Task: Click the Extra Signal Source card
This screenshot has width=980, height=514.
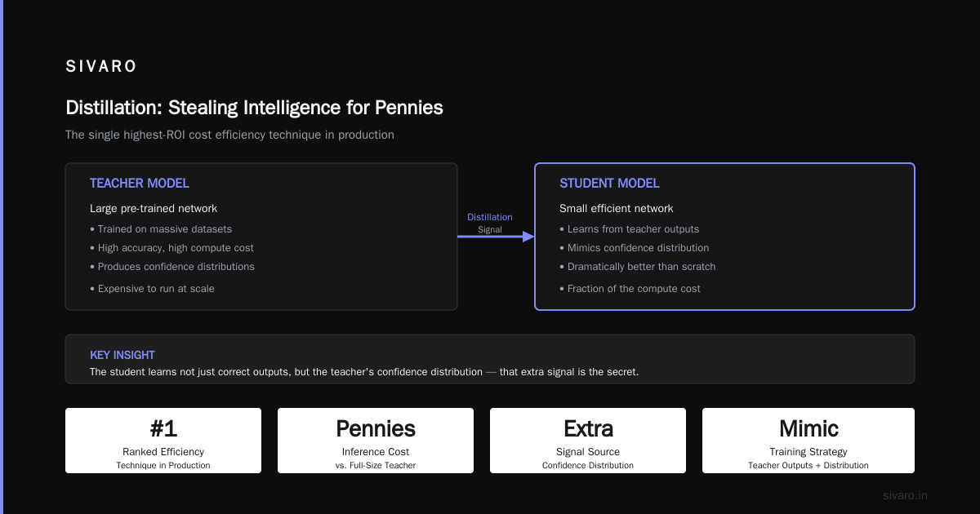Action: (588, 441)
